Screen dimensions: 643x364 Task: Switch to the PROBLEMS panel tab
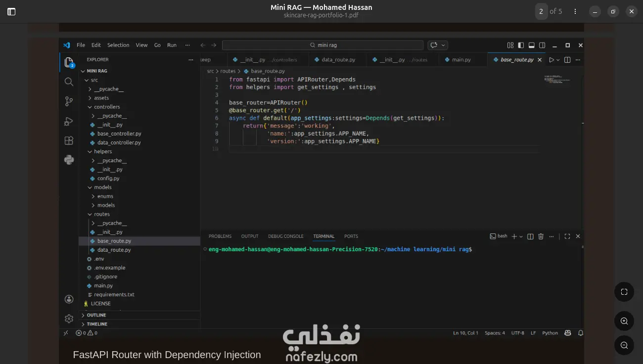[x=220, y=236]
